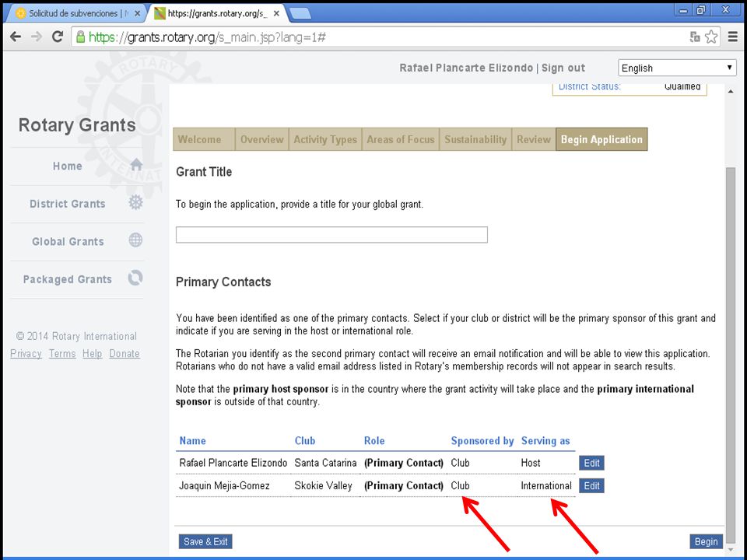Click the Global Grants globe icon

(x=135, y=240)
